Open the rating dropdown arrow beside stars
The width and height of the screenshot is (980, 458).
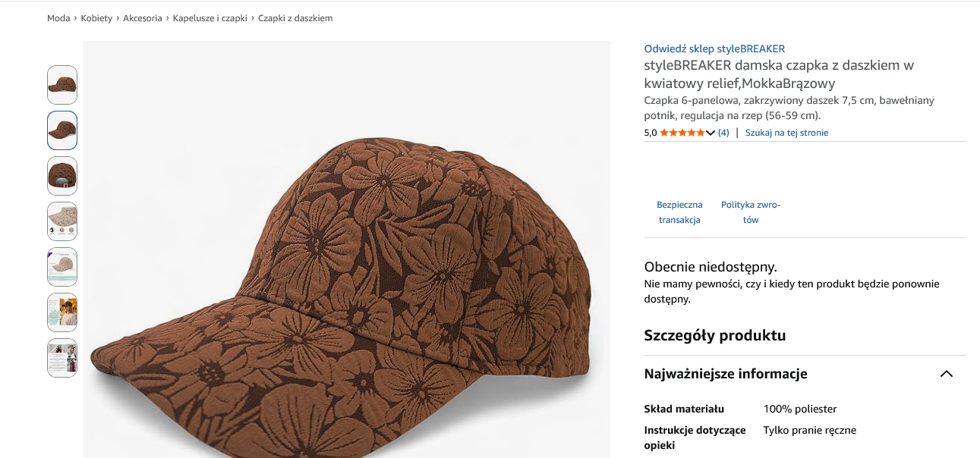tap(711, 133)
